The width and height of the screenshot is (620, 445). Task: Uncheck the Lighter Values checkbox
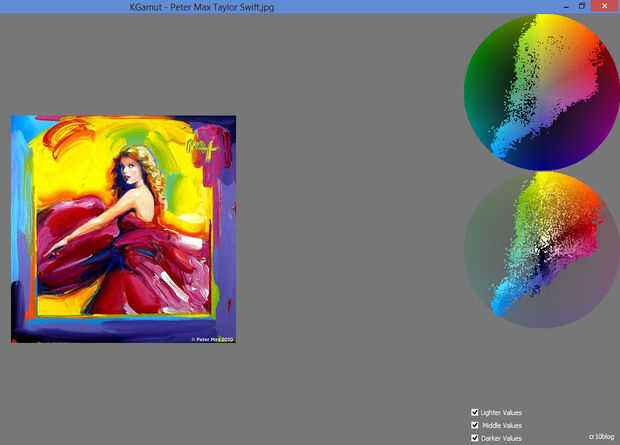click(475, 412)
